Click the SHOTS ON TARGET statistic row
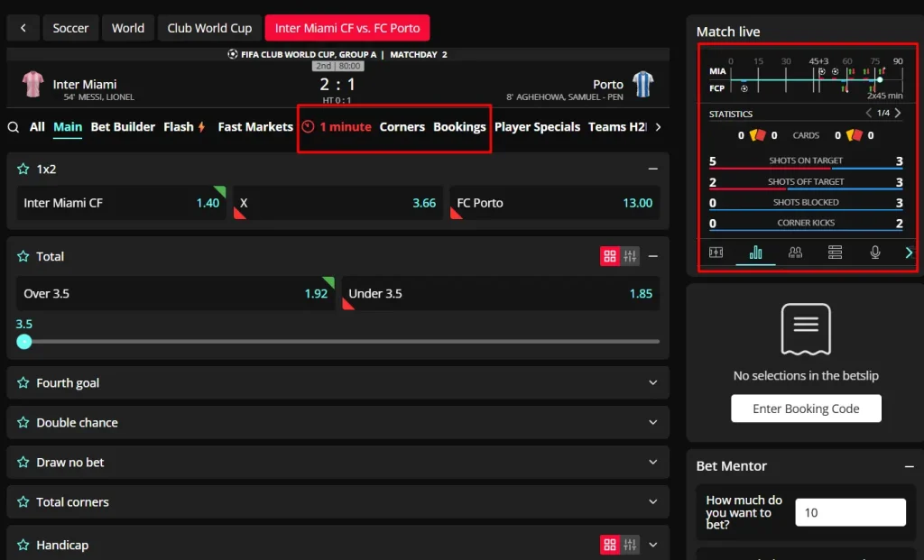924x560 pixels. coord(806,161)
